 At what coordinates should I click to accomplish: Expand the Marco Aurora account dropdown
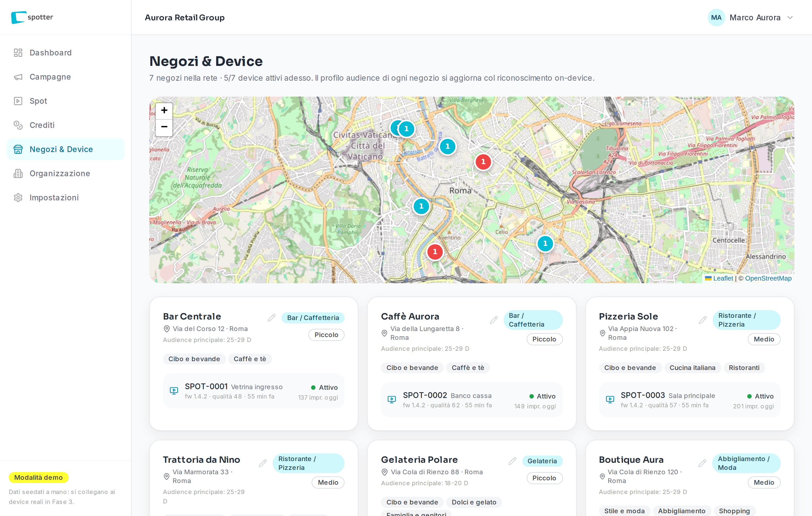click(790, 18)
